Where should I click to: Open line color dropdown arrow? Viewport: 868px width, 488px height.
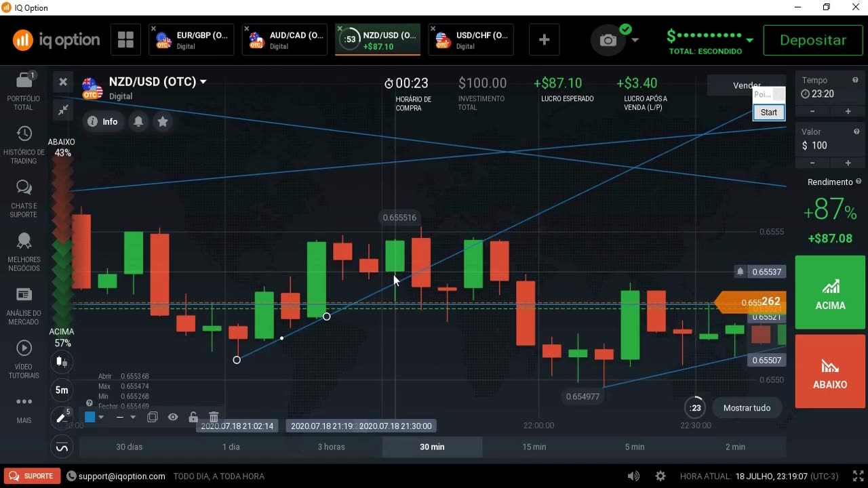pos(101,418)
